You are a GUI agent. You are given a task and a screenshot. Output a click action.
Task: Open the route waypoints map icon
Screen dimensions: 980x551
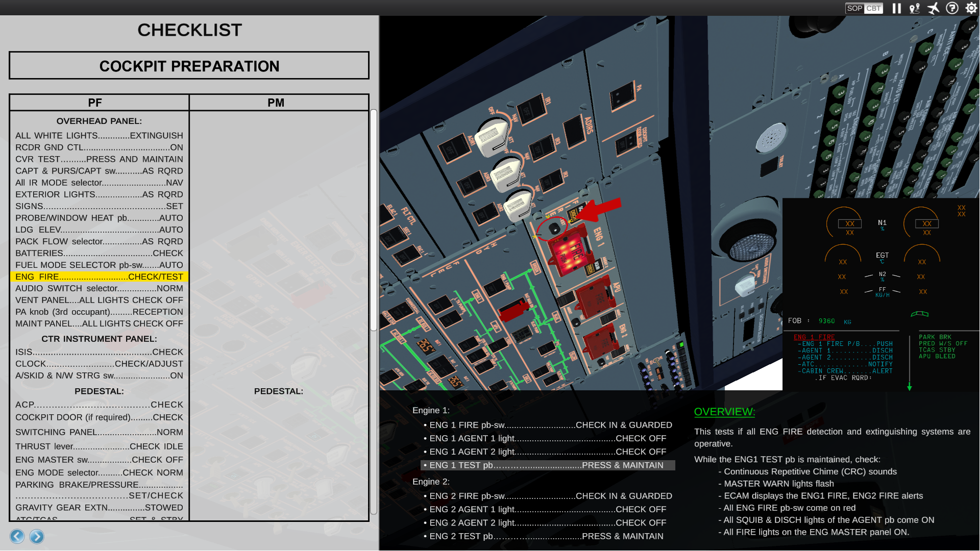click(914, 8)
